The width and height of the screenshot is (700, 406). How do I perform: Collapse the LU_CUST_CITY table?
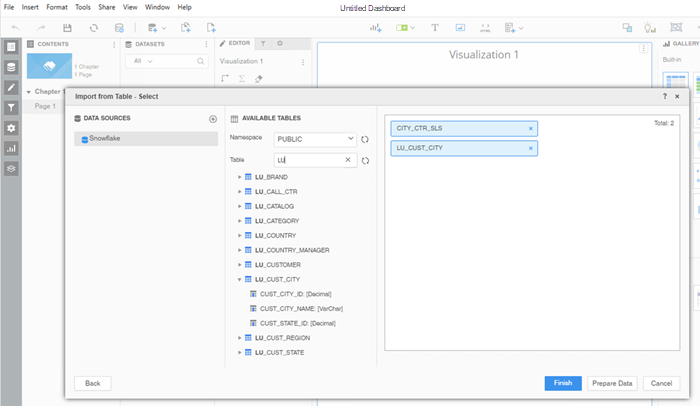point(239,280)
